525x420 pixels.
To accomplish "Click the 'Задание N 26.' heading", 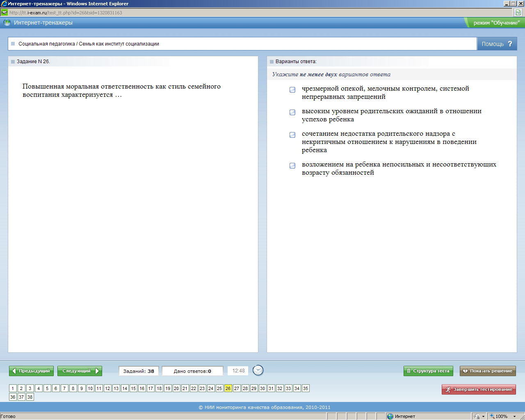I will coord(33,62).
